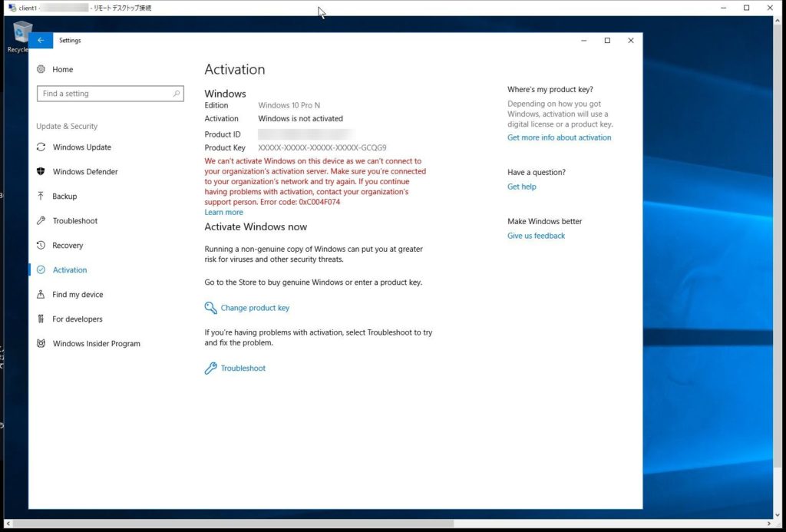Open Get more info about activation link

(x=559, y=137)
